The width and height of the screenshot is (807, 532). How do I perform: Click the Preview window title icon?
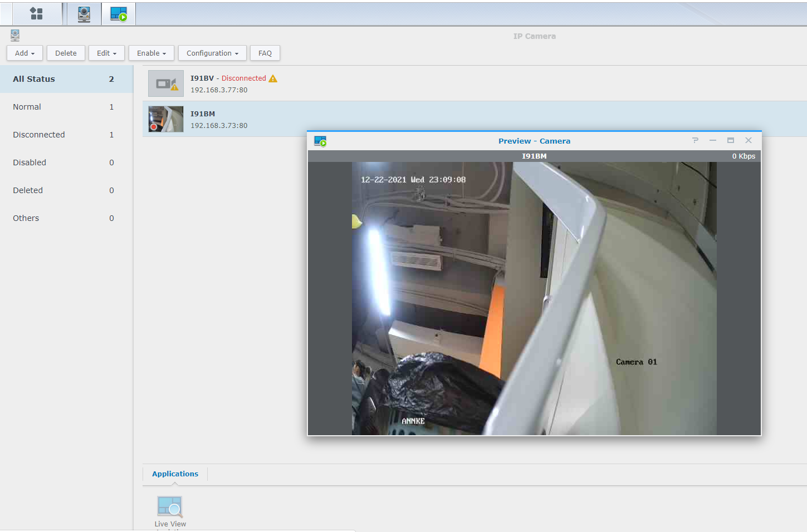click(x=320, y=141)
